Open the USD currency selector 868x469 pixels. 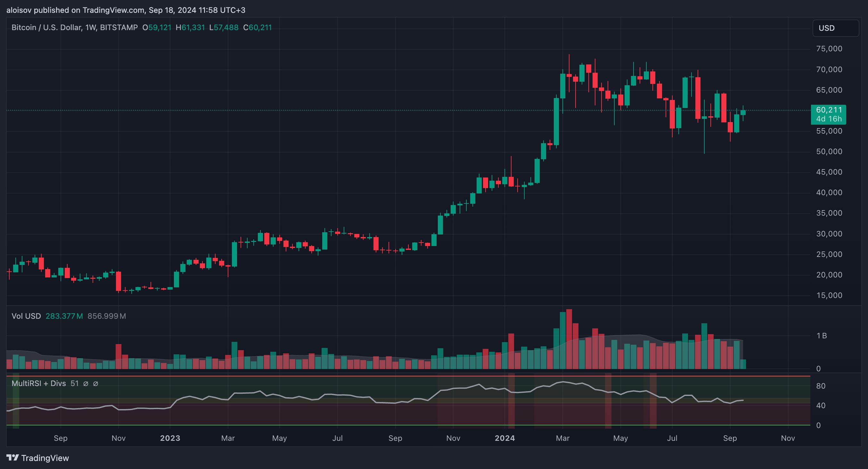pos(835,28)
